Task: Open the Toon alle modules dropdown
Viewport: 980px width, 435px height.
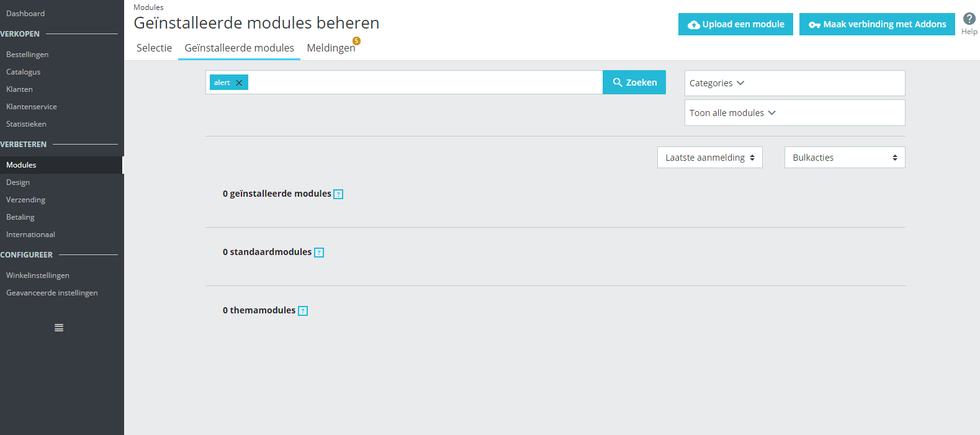Action: coord(794,113)
